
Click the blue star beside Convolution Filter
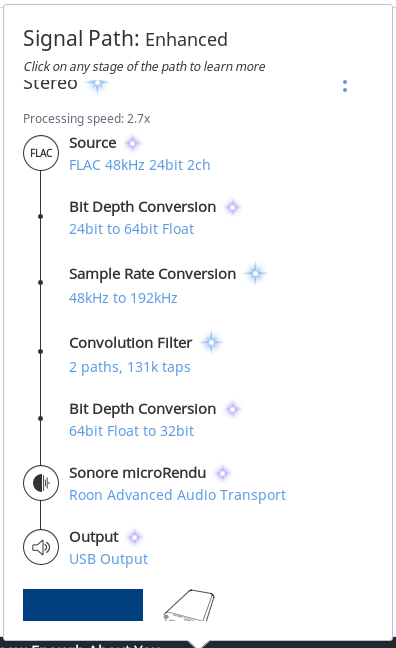coord(211,343)
